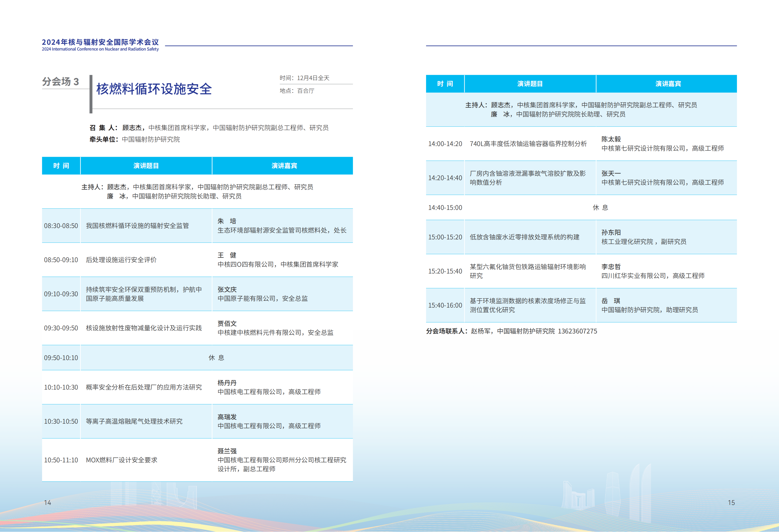Click speaker name 张文庆

227,289
